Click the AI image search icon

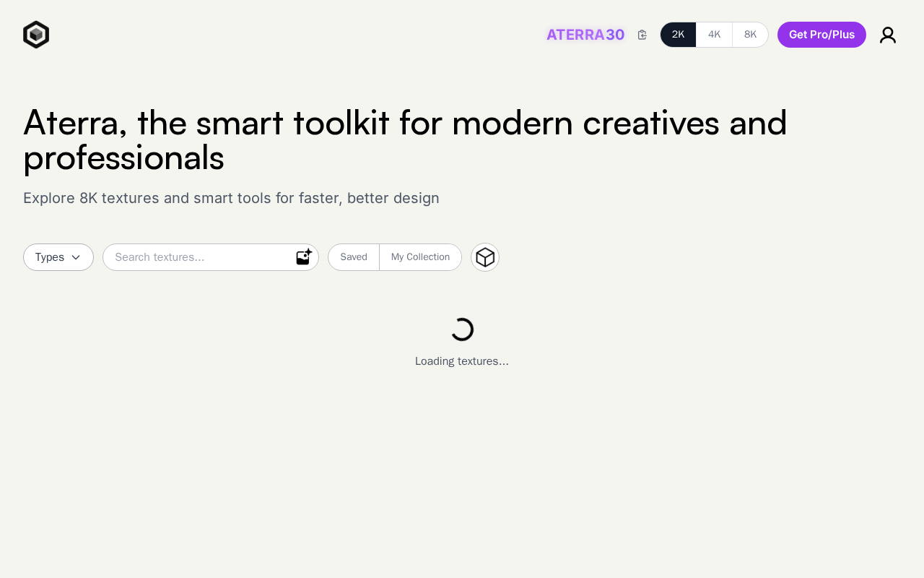[304, 257]
